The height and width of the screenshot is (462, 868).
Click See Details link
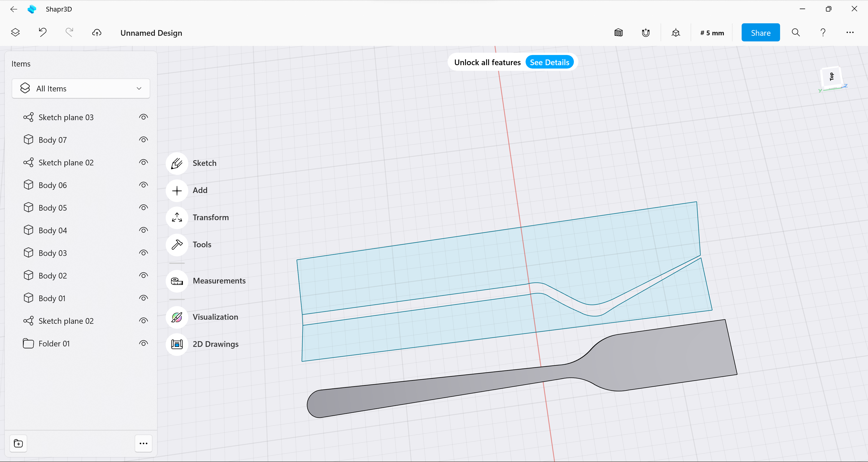coord(549,62)
